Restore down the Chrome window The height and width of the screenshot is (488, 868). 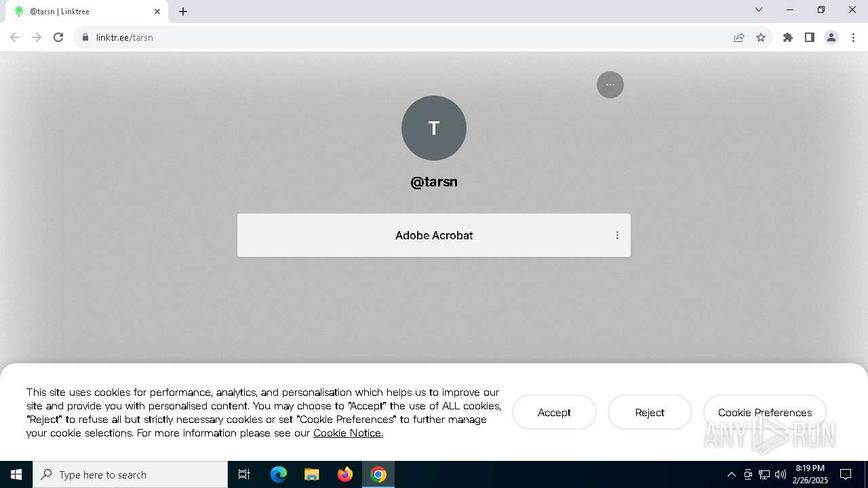pos(821,9)
